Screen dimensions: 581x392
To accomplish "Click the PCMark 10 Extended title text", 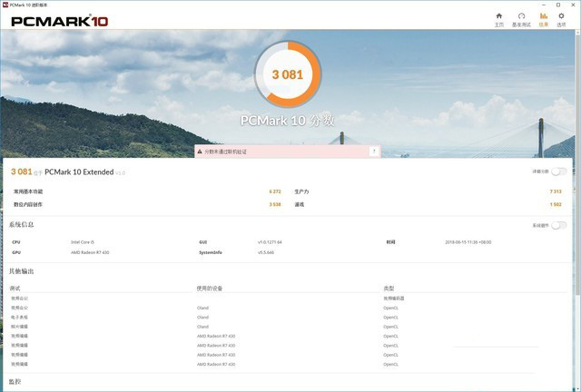I will (x=79, y=171).
